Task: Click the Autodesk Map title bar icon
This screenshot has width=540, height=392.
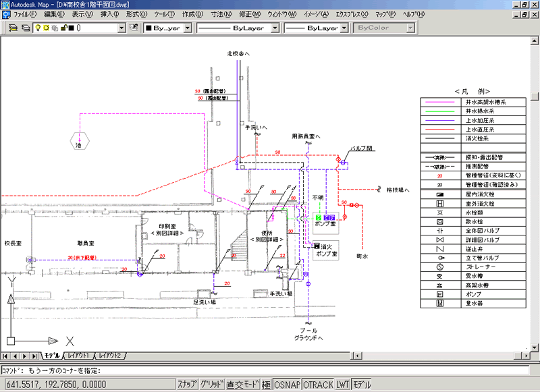Action: (5, 5)
